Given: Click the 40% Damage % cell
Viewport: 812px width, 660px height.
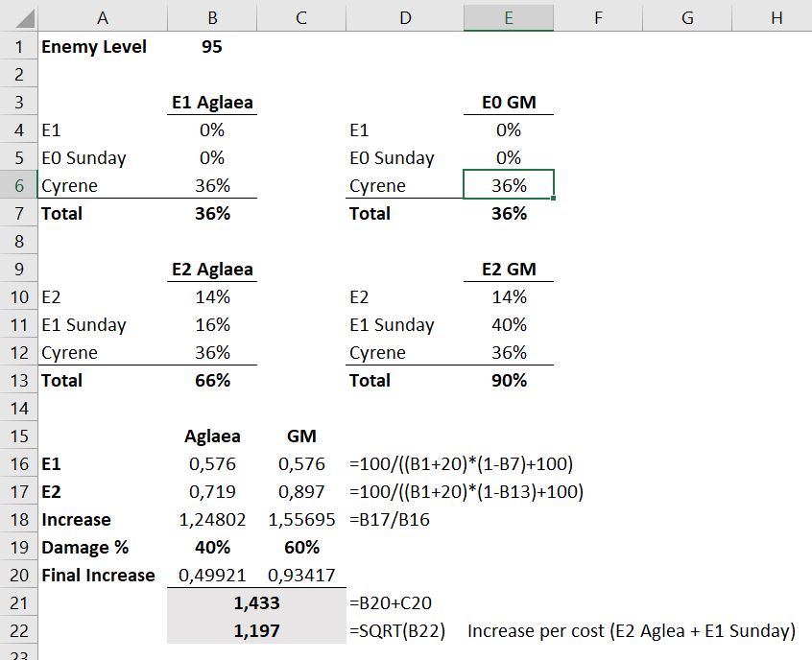Looking at the screenshot, I should [x=212, y=547].
